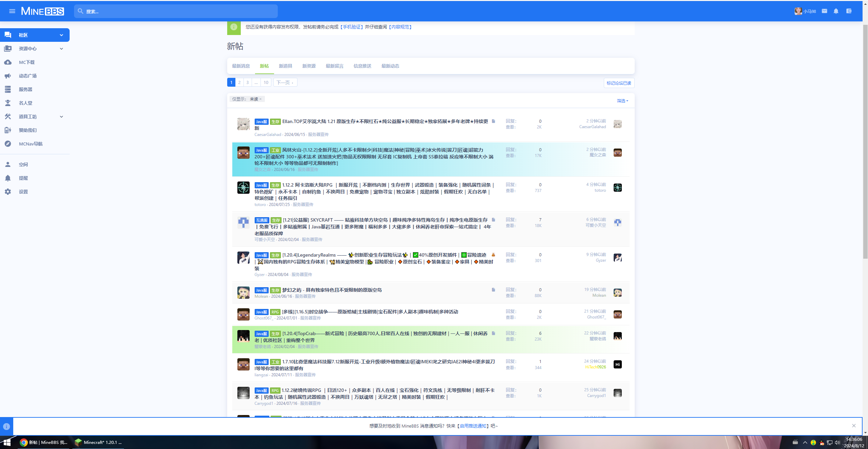Open the 内容规范 link
This screenshot has width=868, height=449.
pos(400,27)
